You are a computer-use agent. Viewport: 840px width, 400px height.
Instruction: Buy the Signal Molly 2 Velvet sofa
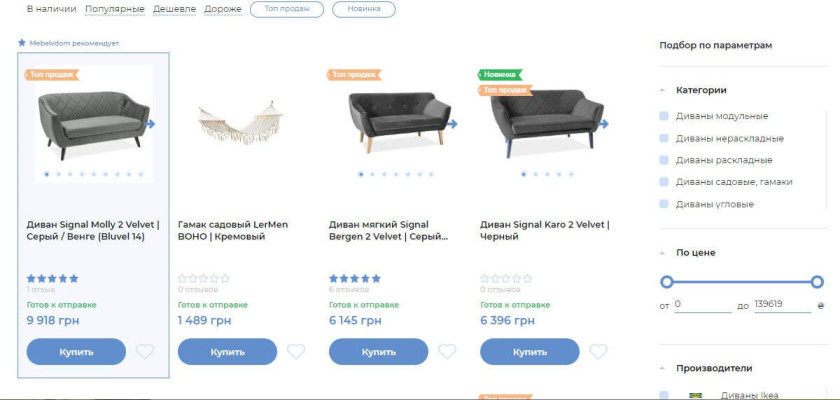76,352
